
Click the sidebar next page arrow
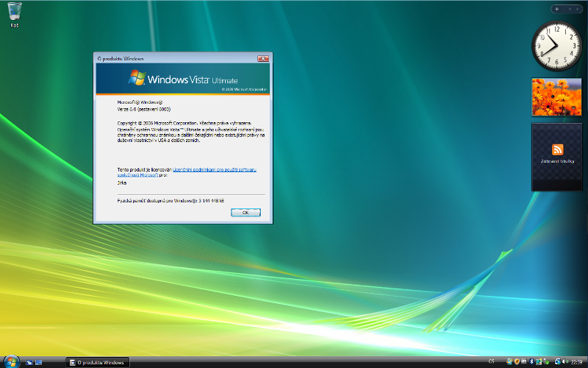click(577, 9)
